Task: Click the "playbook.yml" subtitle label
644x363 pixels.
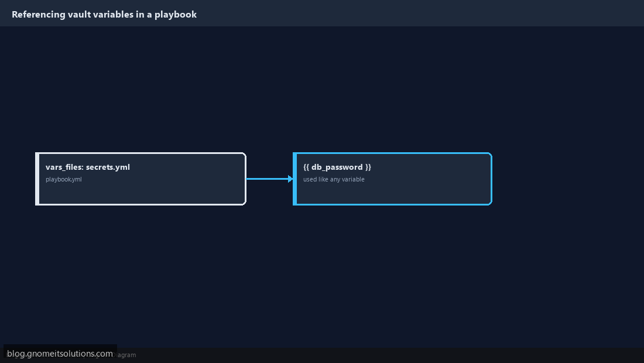Action: (64, 179)
